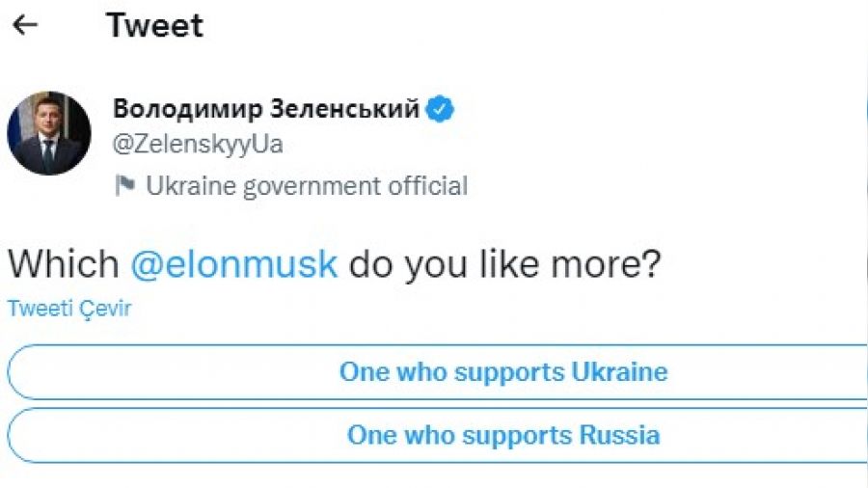Click the display name Володимир Зеленський
Screen dimensions: 868x488
coord(266,108)
